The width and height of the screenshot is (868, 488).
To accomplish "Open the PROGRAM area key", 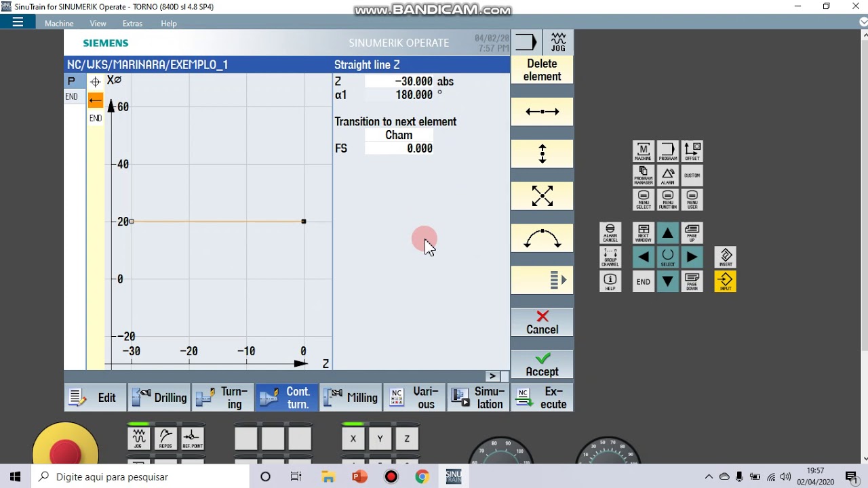I will pos(668,151).
